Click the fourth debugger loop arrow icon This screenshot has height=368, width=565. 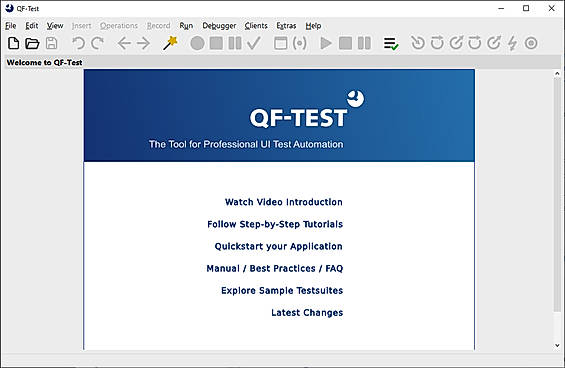[x=475, y=43]
